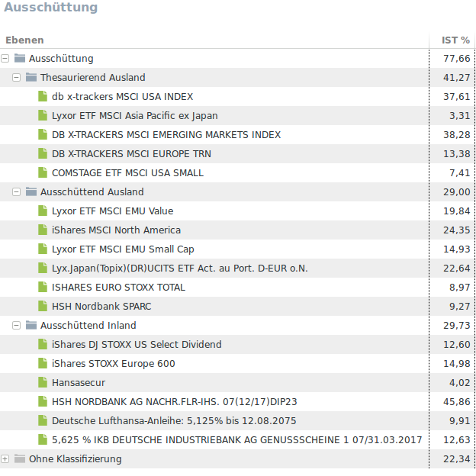Click the 37,61 value for MSCI USA INDEX
The image size is (476, 476).
click(x=457, y=97)
